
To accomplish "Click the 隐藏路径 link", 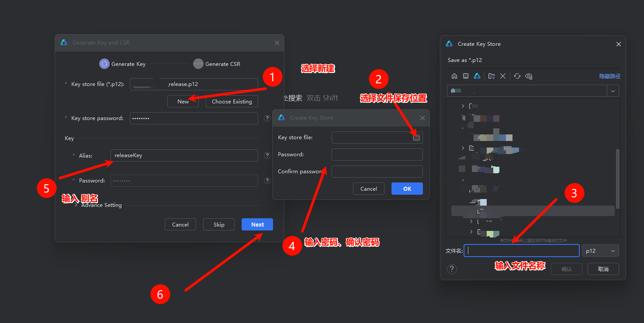I will (609, 76).
